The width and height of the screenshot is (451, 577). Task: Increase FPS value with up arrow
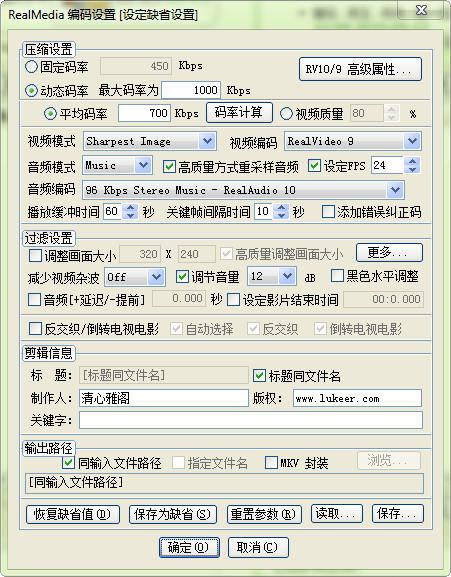click(x=412, y=161)
